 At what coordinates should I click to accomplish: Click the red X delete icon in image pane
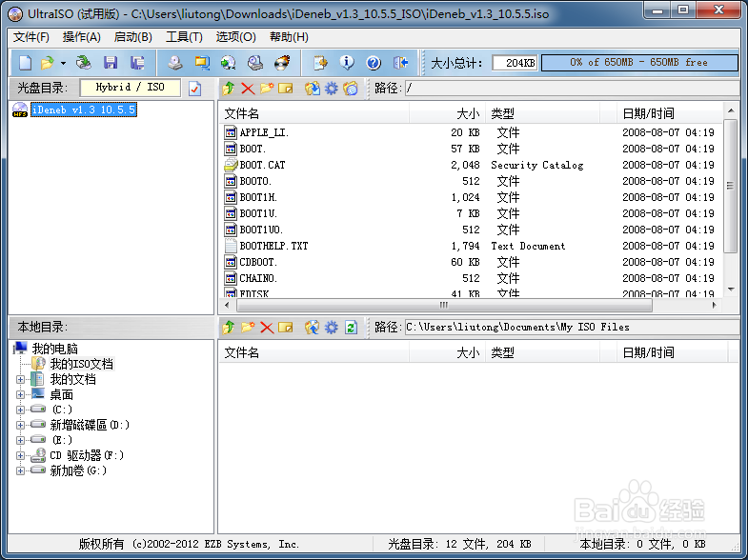tap(248, 89)
